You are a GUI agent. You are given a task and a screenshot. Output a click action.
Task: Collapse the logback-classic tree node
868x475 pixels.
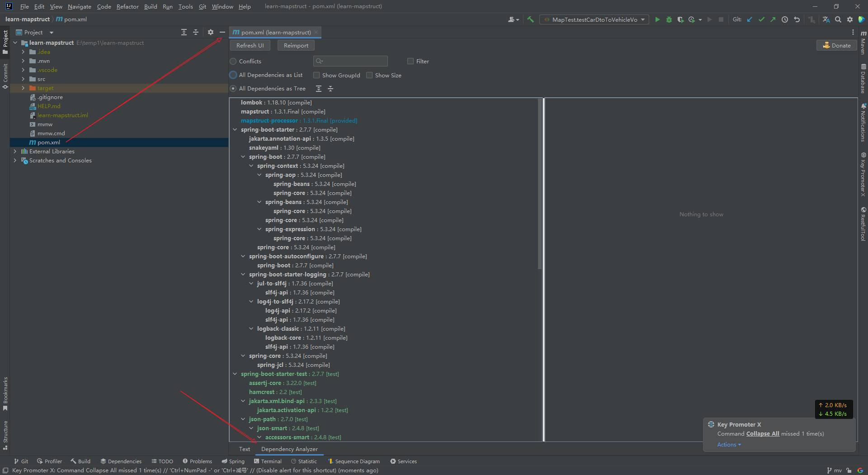(251, 328)
